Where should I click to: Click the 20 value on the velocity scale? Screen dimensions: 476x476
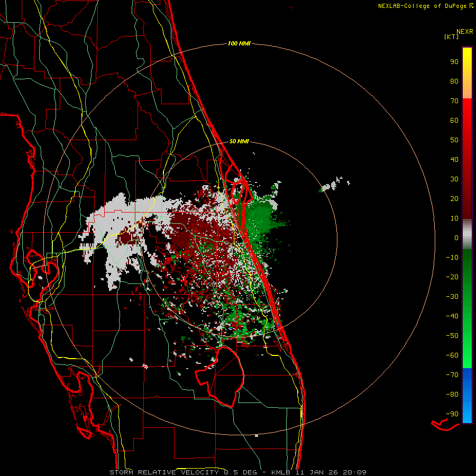(454, 199)
